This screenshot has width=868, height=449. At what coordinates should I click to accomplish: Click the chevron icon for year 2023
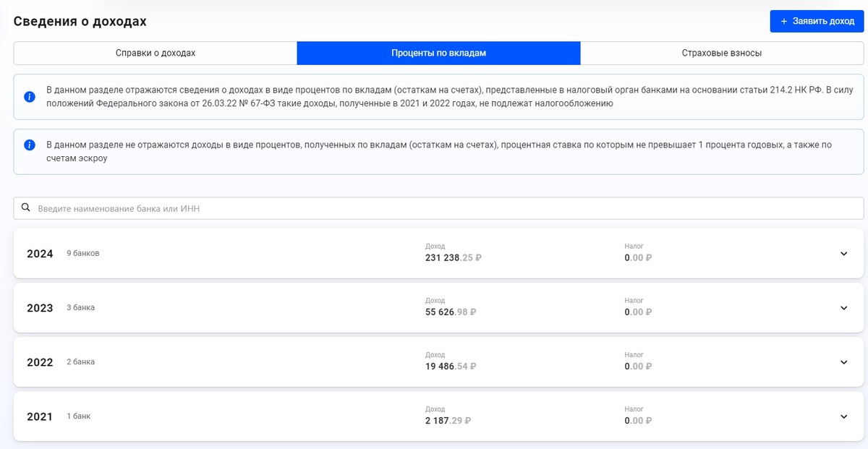[x=843, y=308]
